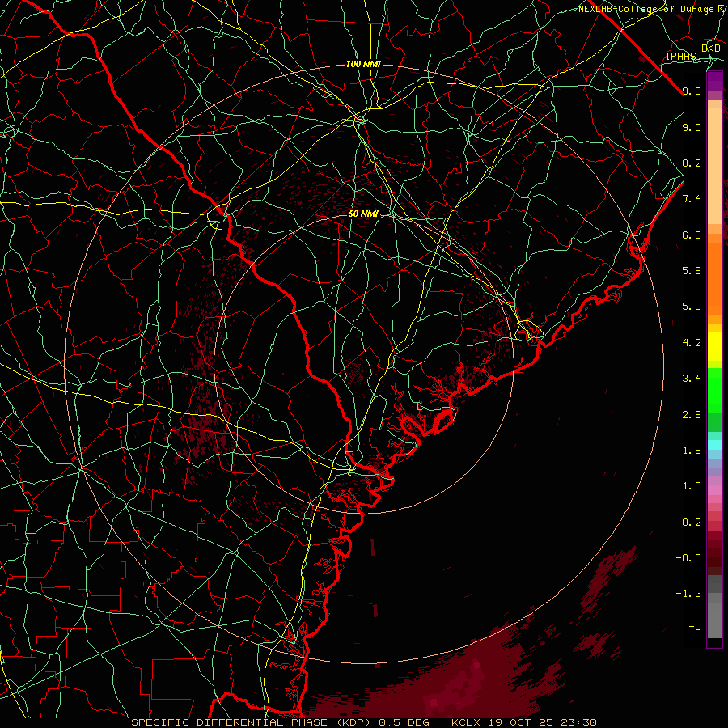Click the 3.4 scale value
The width and height of the screenshot is (728, 728).
[692, 379]
